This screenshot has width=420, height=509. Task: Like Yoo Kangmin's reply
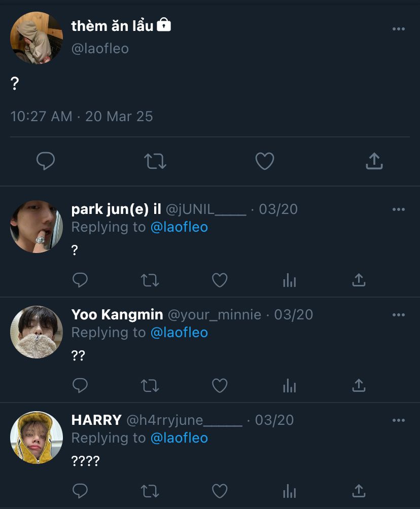click(220, 386)
